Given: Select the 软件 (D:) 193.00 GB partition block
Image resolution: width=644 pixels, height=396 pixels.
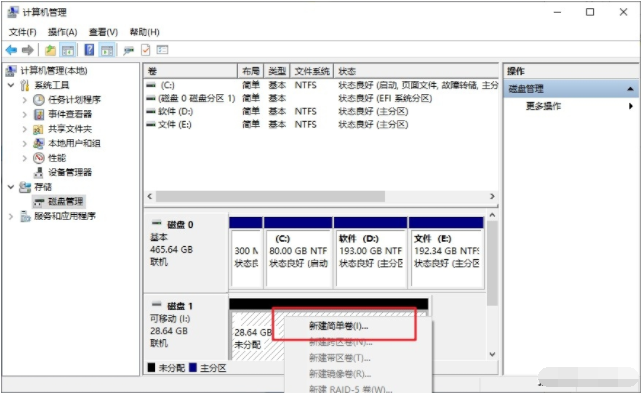Looking at the screenshot, I should (x=371, y=253).
